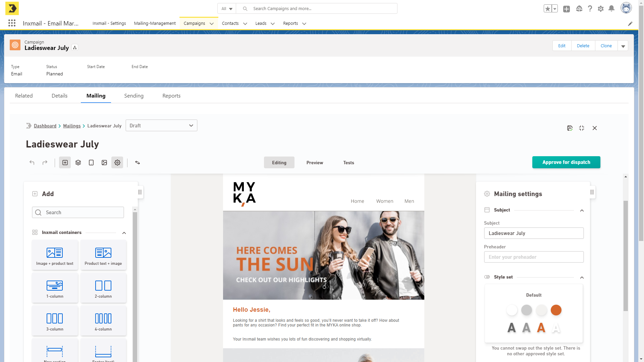
Task: Open Salesforce Trailhead guidance icon
Action: click(x=579, y=9)
